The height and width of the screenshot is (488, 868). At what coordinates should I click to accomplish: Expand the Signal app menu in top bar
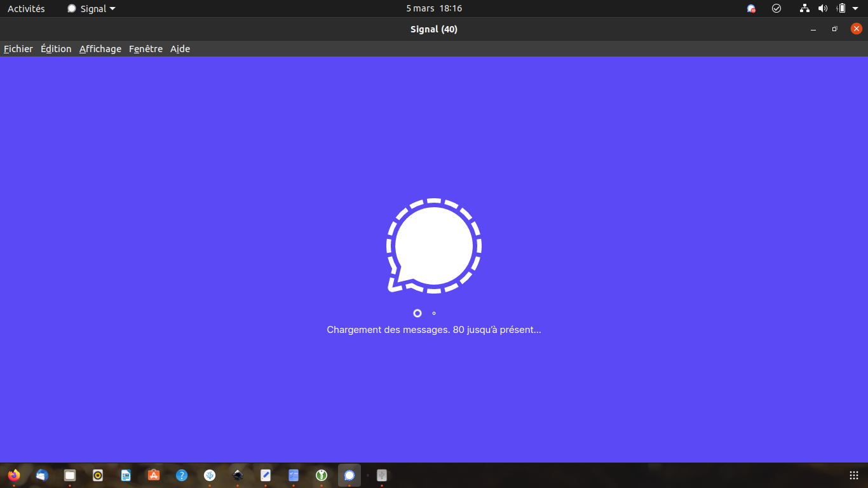[92, 9]
